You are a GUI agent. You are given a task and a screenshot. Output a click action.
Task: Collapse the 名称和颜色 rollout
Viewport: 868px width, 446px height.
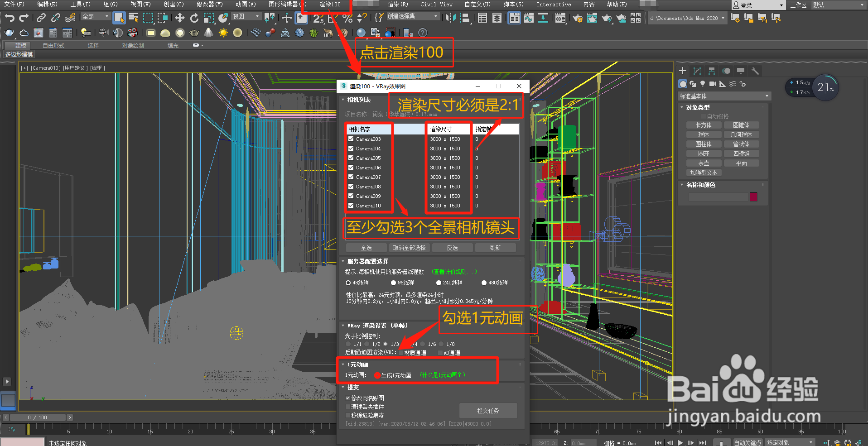pos(682,185)
